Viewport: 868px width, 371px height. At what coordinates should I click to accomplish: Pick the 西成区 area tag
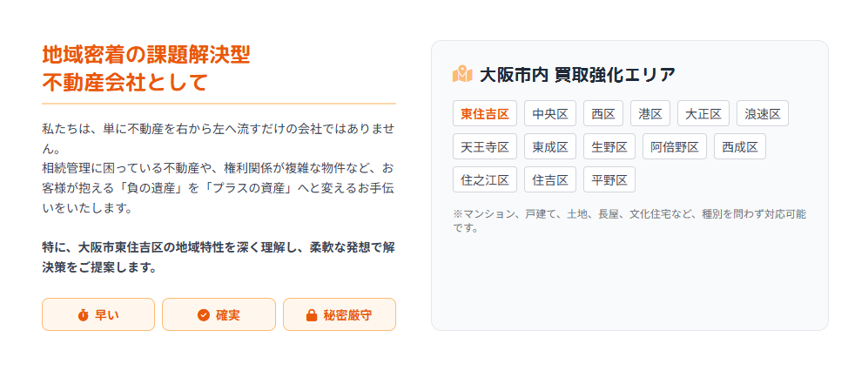740,146
